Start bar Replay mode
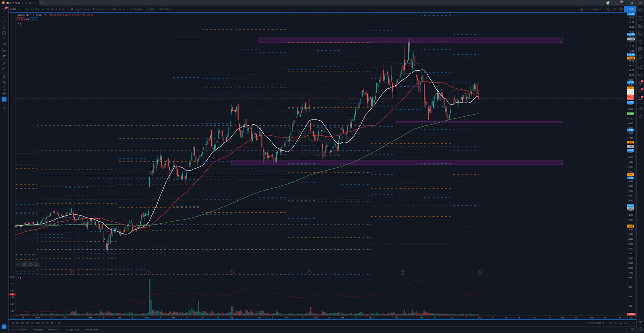644x333 pixels. tap(164, 9)
